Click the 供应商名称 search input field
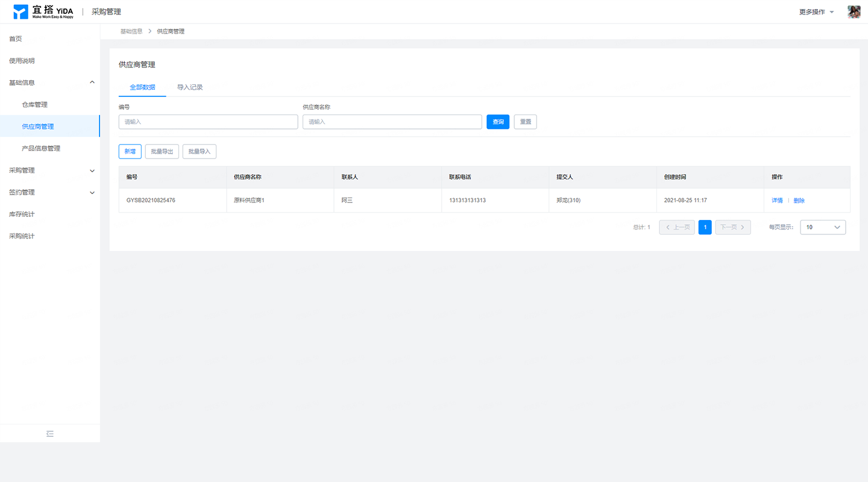868x482 pixels. pos(392,122)
